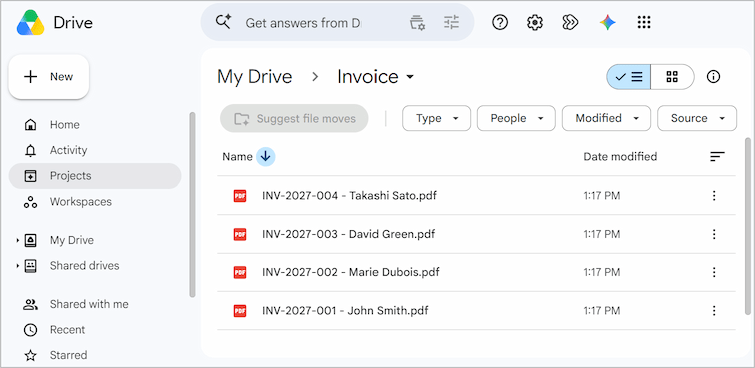Open the Modified filter dropdown
Image resolution: width=755 pixels, height=368 pixels.
pyautogui.click(x=606, y=118)
